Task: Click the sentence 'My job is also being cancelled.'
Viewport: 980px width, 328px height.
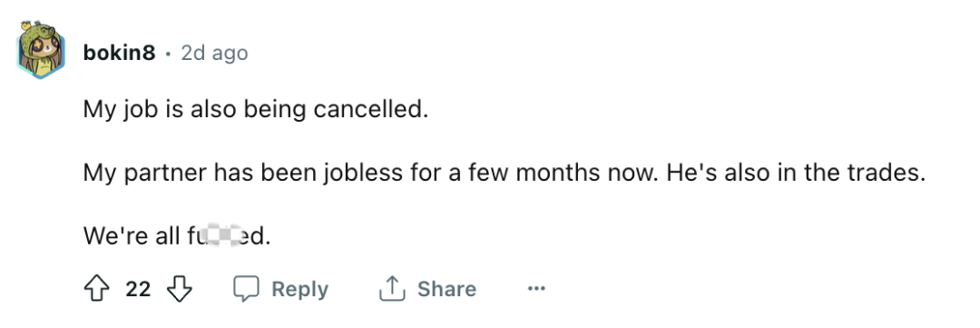Action: point(256,111)
